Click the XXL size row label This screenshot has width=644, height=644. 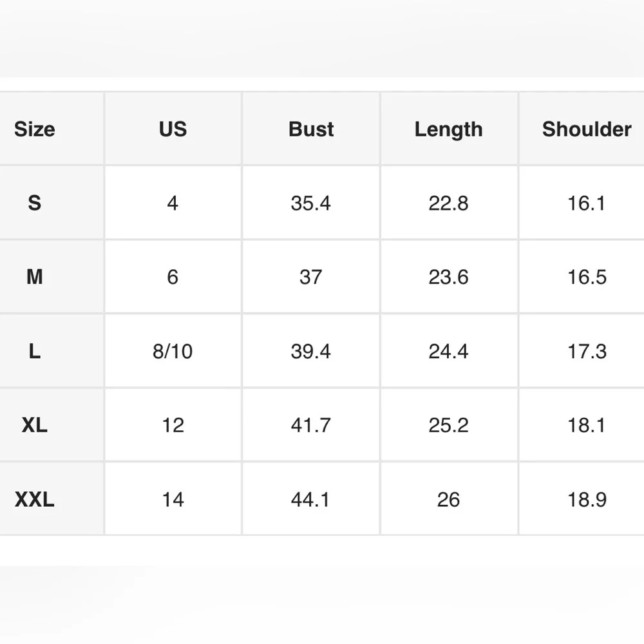pyautogui.click(x=35, y=499)
